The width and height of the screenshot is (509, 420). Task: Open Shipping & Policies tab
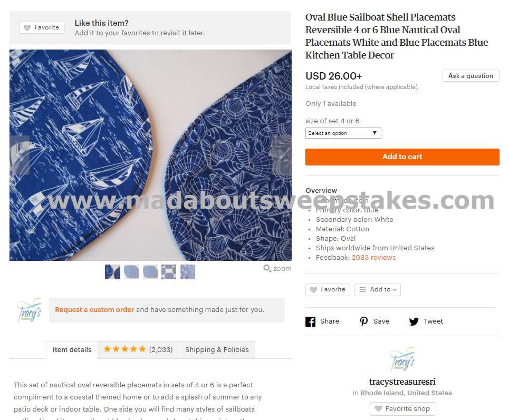(x=217, y=349)
